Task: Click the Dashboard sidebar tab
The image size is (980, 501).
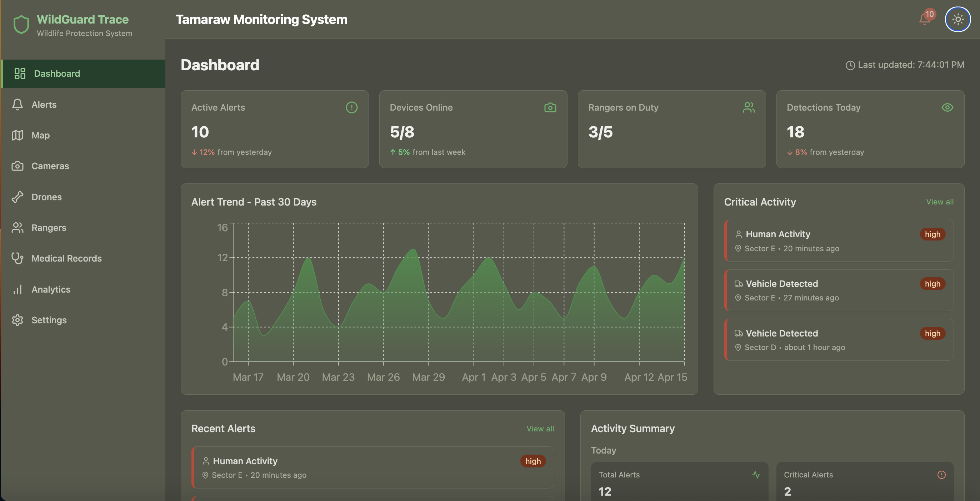Action: (57, 74)
